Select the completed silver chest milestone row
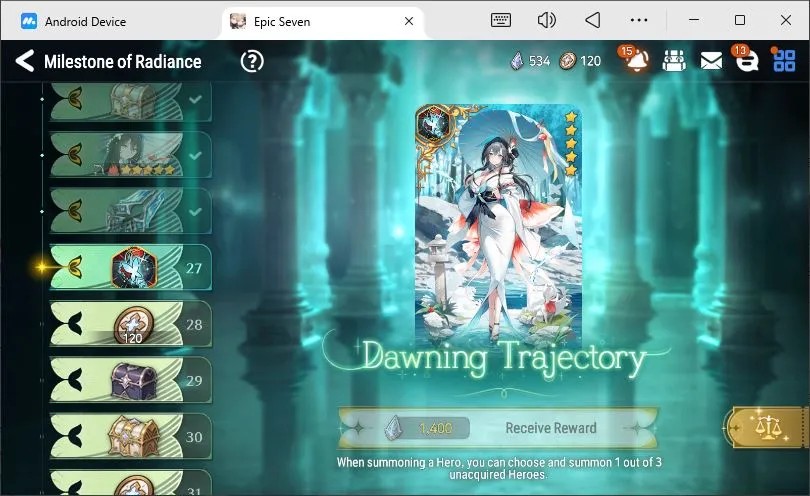Image resolution: width=810 pixels, height=496 pixels. coord(131,101)
